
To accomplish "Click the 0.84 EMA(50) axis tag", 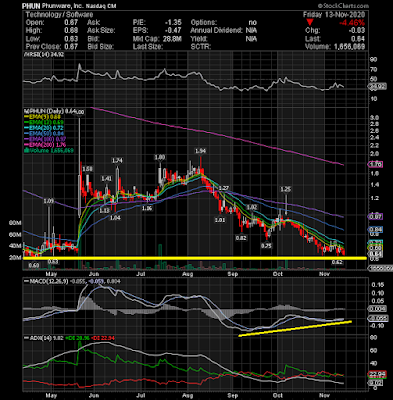I will pyautogui.click(x=375, y=230).
